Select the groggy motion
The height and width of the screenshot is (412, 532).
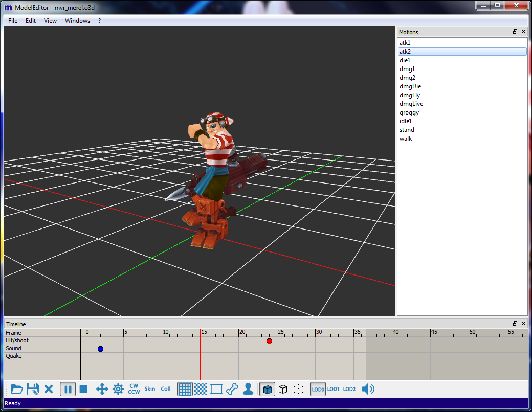point(462,112)
